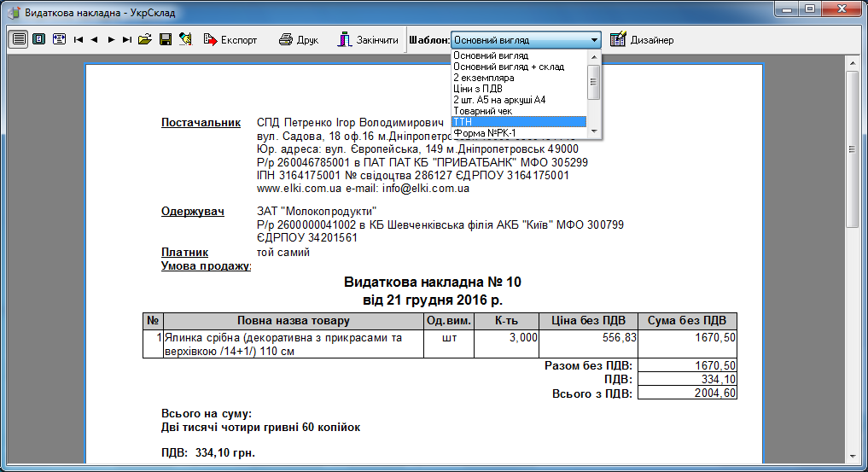868x472 pixels.
Task: Go to the previous page
Action: (95, 40)
